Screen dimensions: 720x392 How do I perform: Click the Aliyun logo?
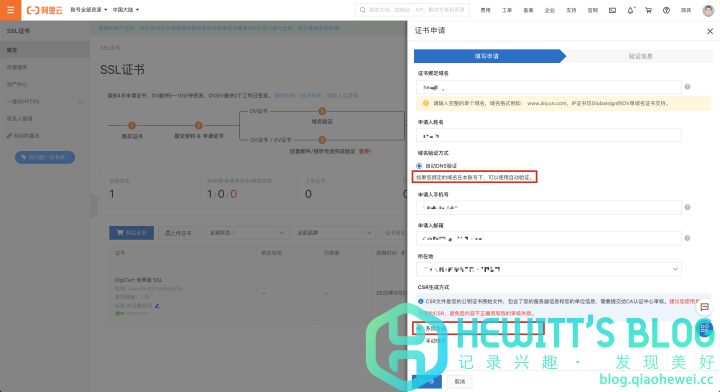pos(45,10)
